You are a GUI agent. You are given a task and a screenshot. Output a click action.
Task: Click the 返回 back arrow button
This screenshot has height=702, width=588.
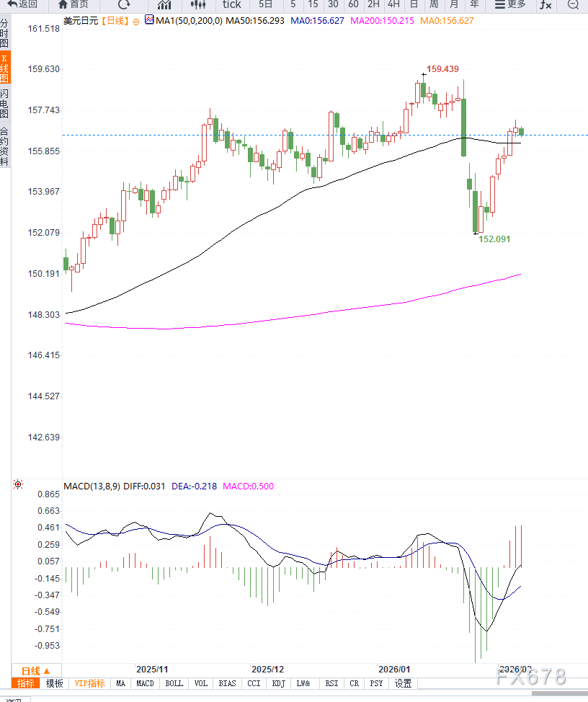tap(22, 4)
